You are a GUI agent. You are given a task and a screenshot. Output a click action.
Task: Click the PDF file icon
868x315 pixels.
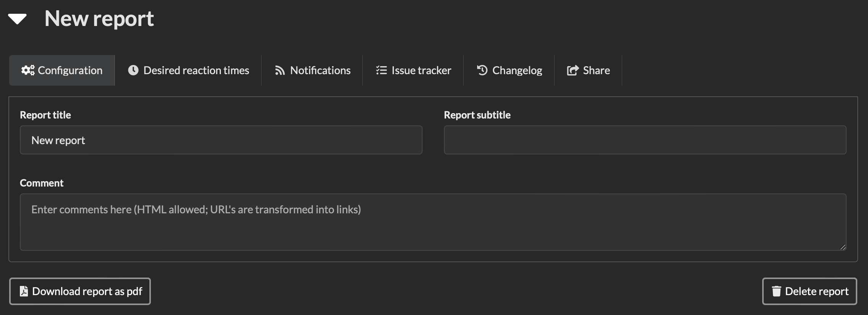point(24,291)
